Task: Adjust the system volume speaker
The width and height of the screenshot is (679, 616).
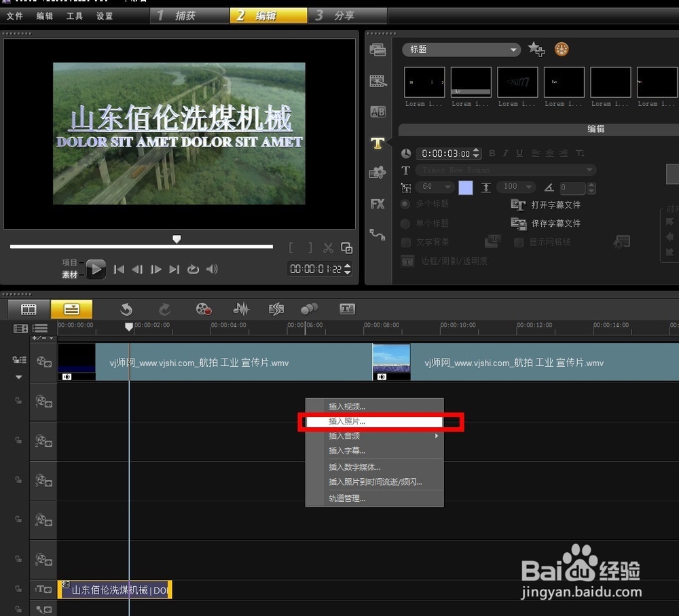Action: tap(212, 270)
